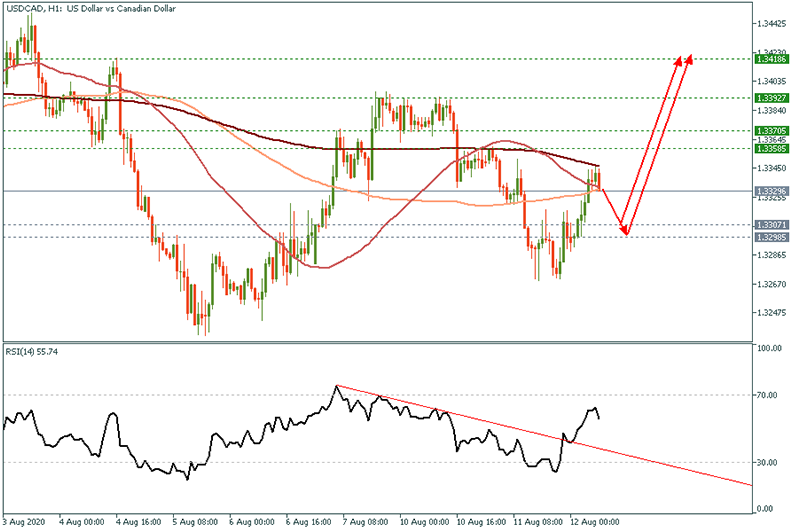Viewport: 800px width, 532px height.
Task: Click the bottom turning point of red forecast arrow
Action: [625, 234]
